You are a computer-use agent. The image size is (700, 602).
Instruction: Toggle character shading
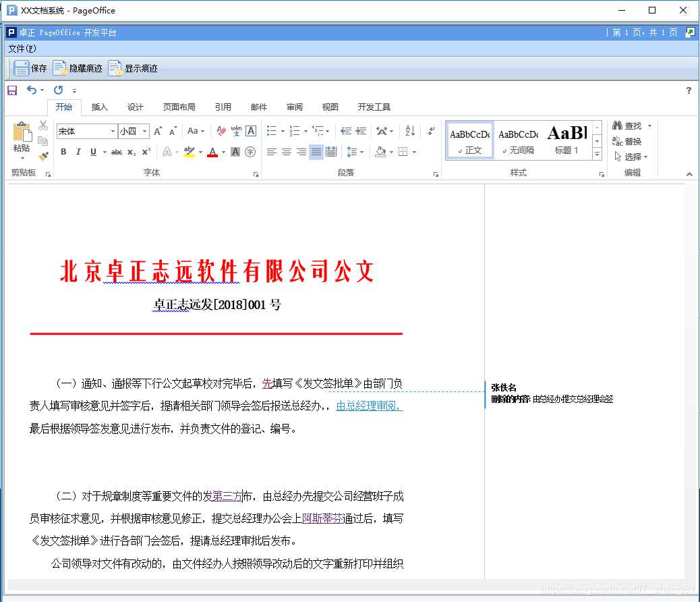coord(235,152)
